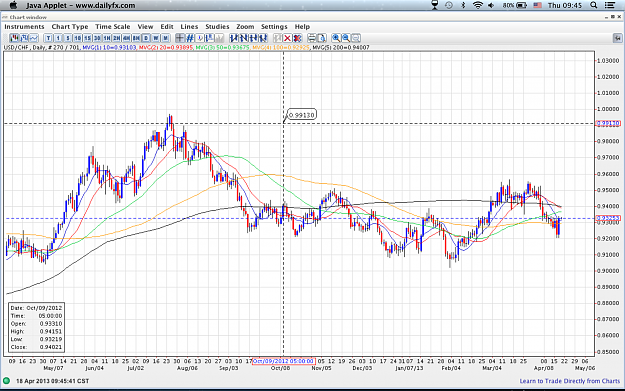Select the candlestick chart type icon
This screenshot has height=391, width=625.
(x=14, y=38)
